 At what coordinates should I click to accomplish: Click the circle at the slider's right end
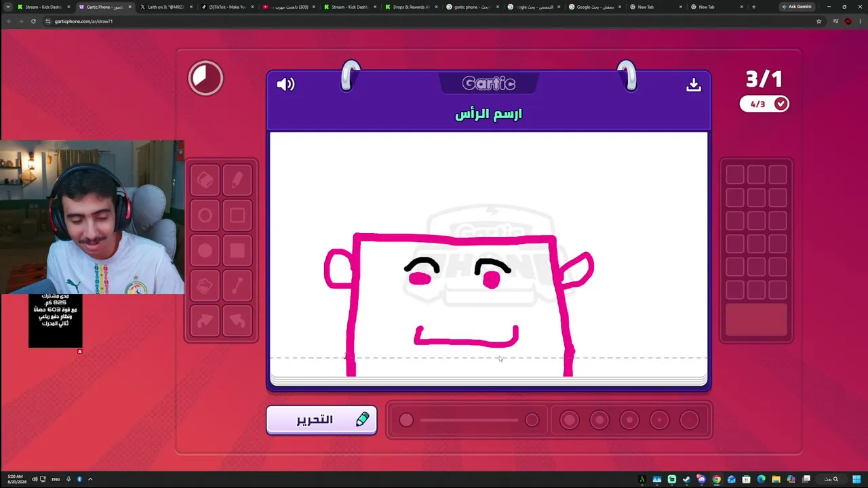point(532,420)
